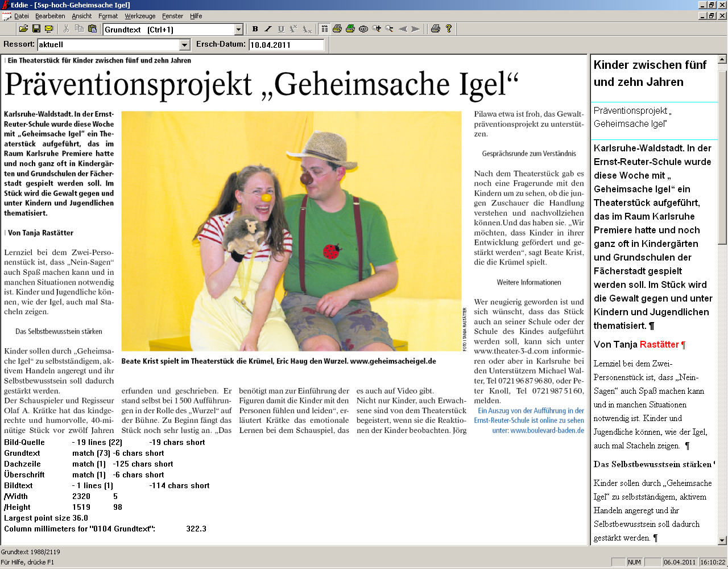The image size is (728, 569).
Task: Click the time 16:10:22 in status bar
Action: point(713,562)
